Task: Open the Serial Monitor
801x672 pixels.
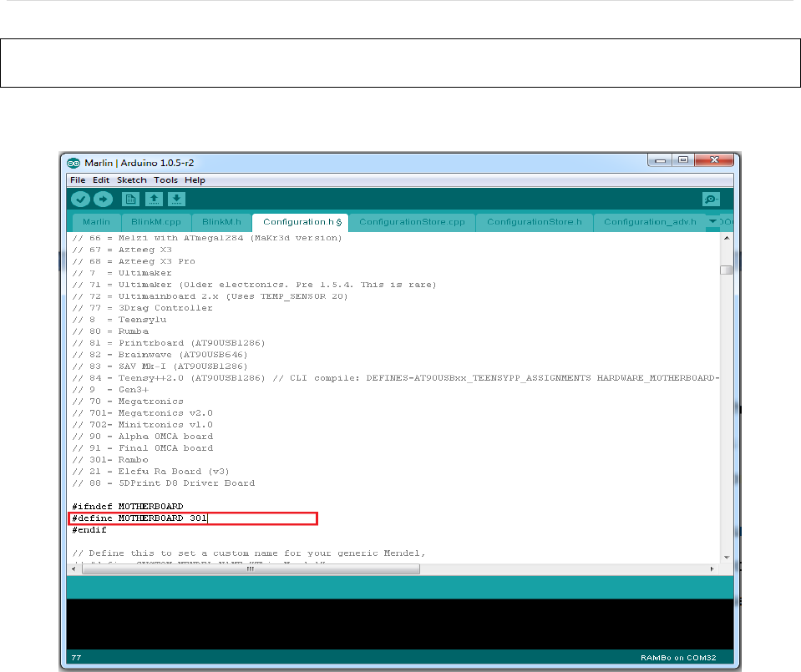Action: (x=711, y=200)
